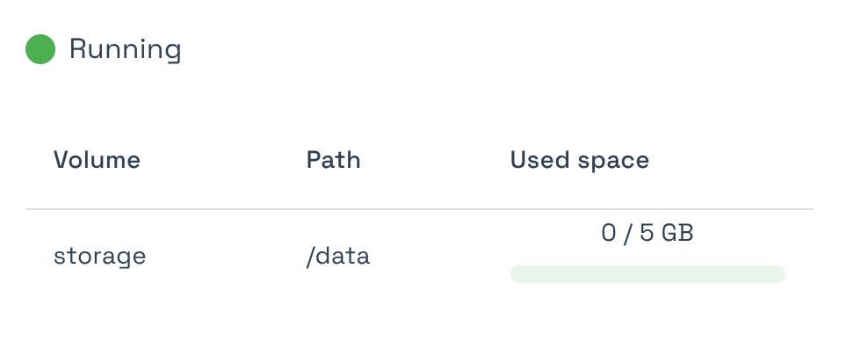The width and height of the screenshot is (868, 341).
Task: Sort by the Used space column header
Action: (580, 161)
